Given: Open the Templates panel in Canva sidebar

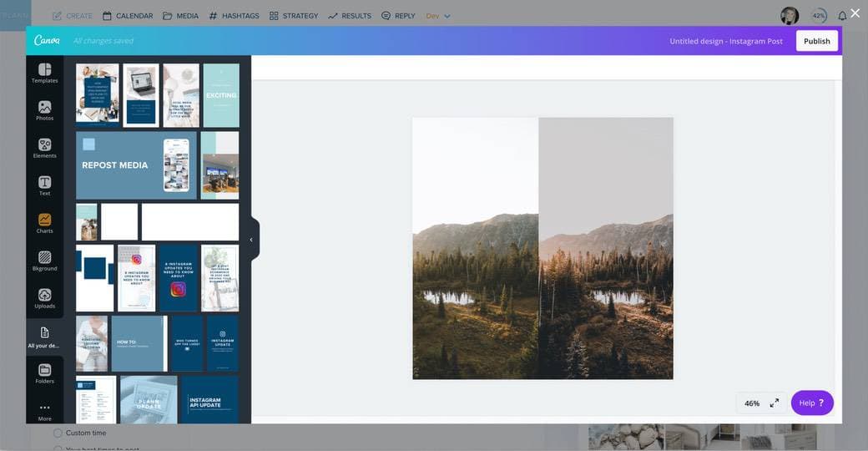Looking at the screenshot, I should tap(45, 73).
